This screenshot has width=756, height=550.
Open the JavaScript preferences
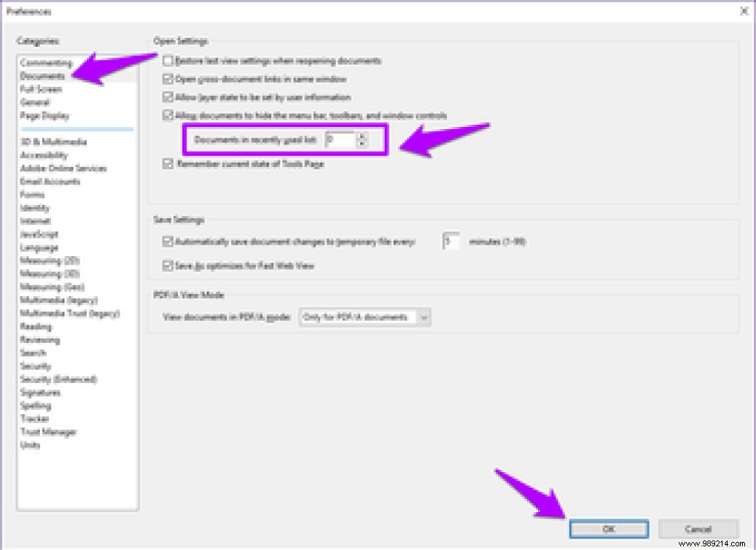[37, 234]
